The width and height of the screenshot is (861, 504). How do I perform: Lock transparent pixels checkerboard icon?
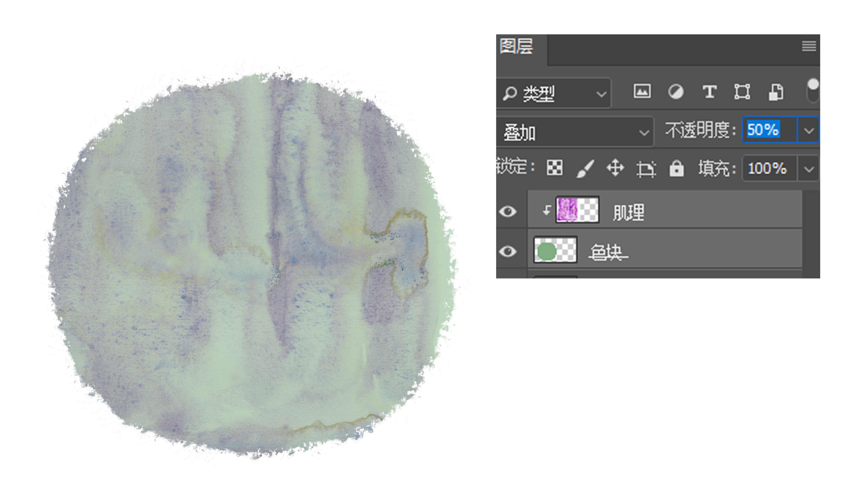[x=554, y=168]
